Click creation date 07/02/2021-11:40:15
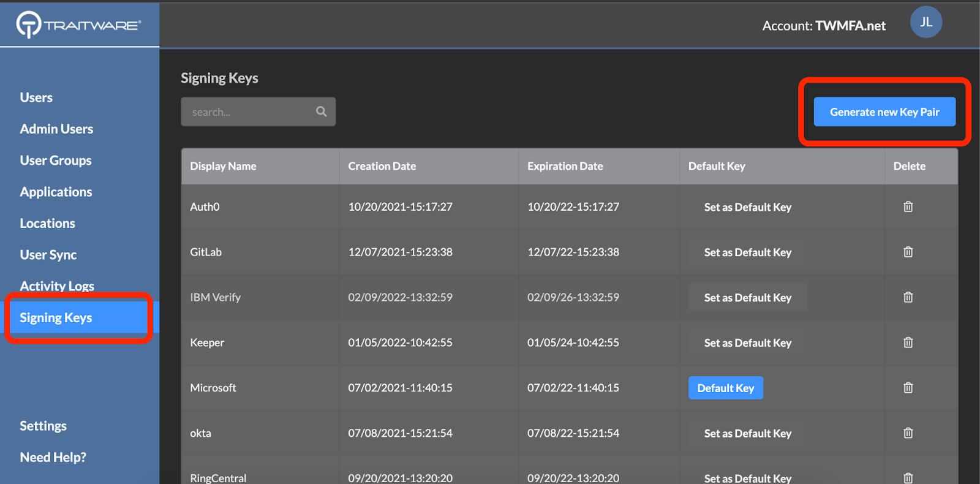Screen dimensions: 980x484 (401, 388)
